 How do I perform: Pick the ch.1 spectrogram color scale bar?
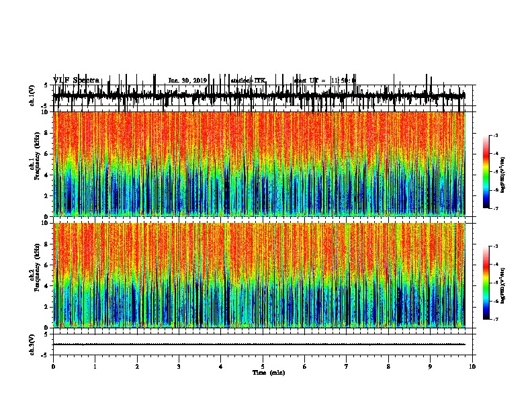(486, 172)
